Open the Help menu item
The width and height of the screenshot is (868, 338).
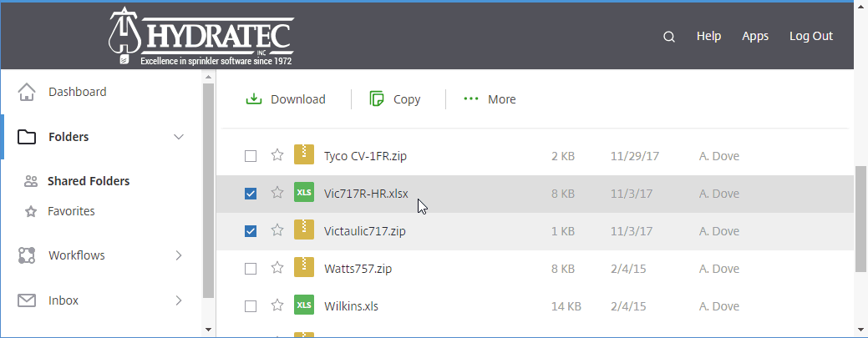coord(708,36)
